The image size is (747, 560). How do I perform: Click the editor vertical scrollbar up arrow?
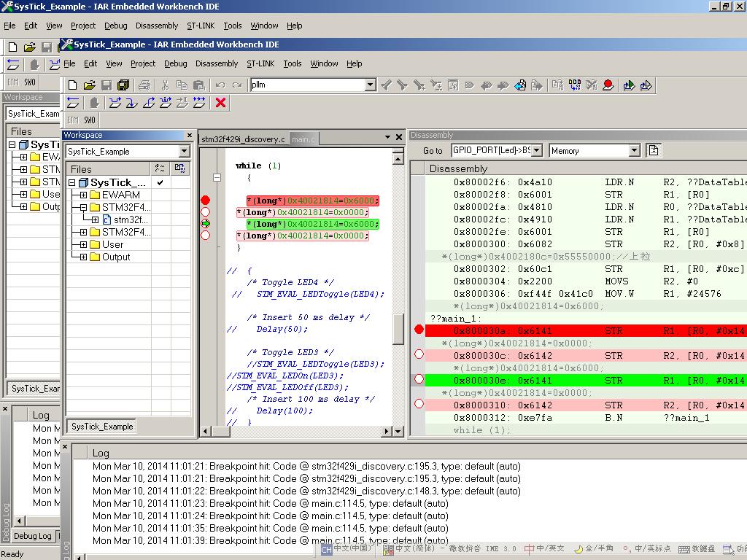[398, 160]
